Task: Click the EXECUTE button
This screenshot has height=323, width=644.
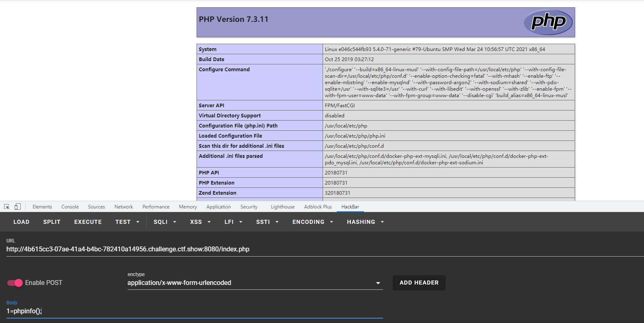Action: coord(88,222)
